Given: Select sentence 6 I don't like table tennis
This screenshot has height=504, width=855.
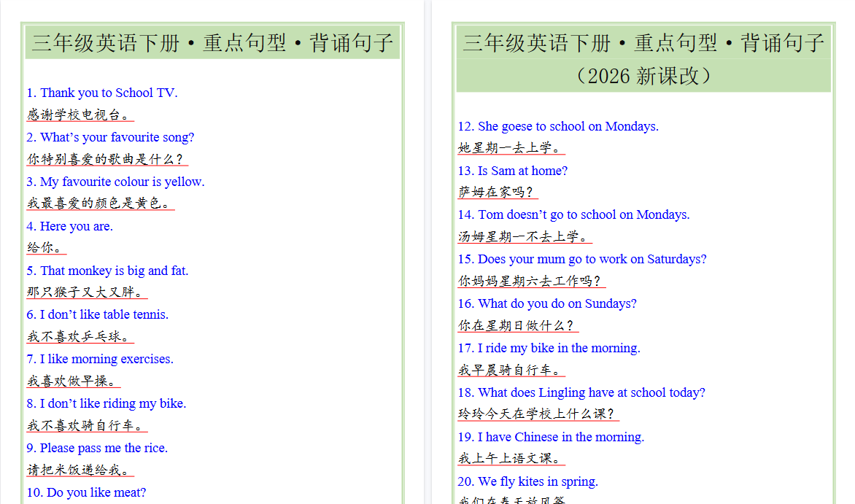Looking at the screenshot, I should point(98,314).
